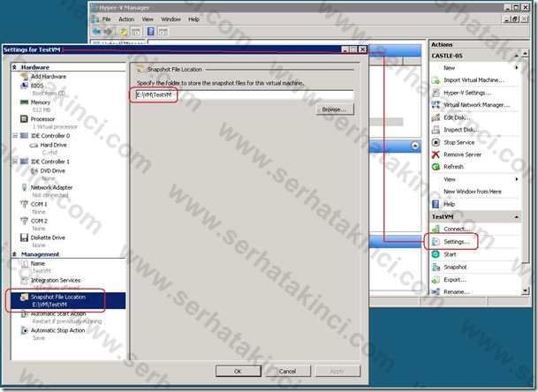Collapse the Hardware section header
Screen dimensions: 538x392
pos(14,67)
